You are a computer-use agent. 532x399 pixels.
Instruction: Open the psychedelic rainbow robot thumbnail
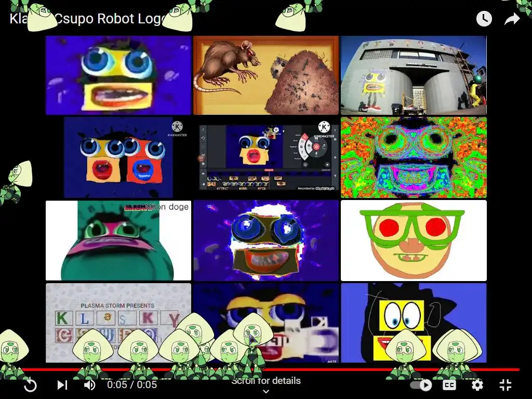click(414, 157)
